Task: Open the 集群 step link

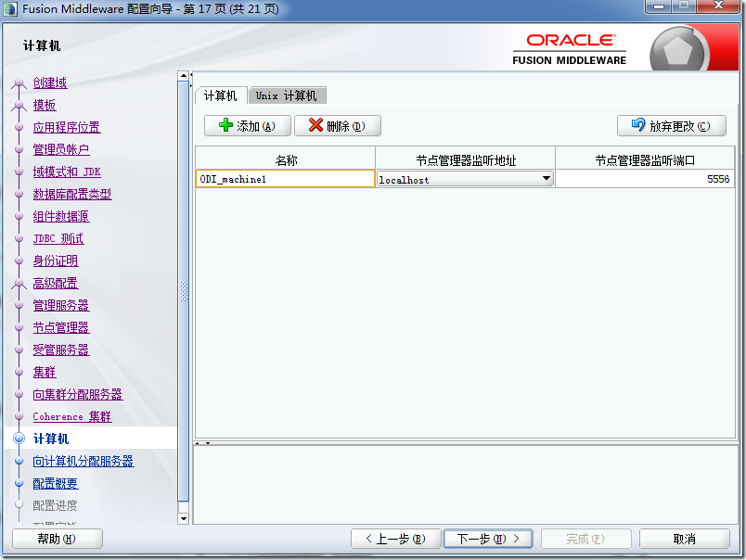Action: tap(45, 372)
